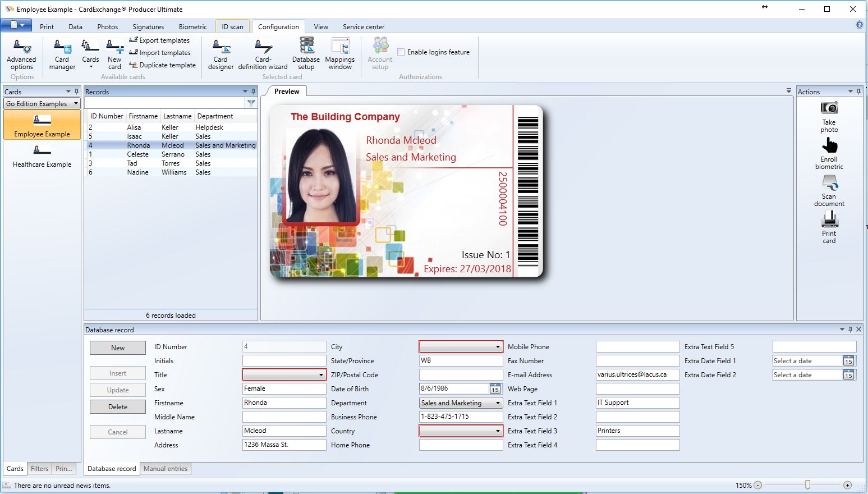The width and height of the screenshot is (868, 494).
Task: Launch the Card-definition wizard
Action: [x=263, y=54]
